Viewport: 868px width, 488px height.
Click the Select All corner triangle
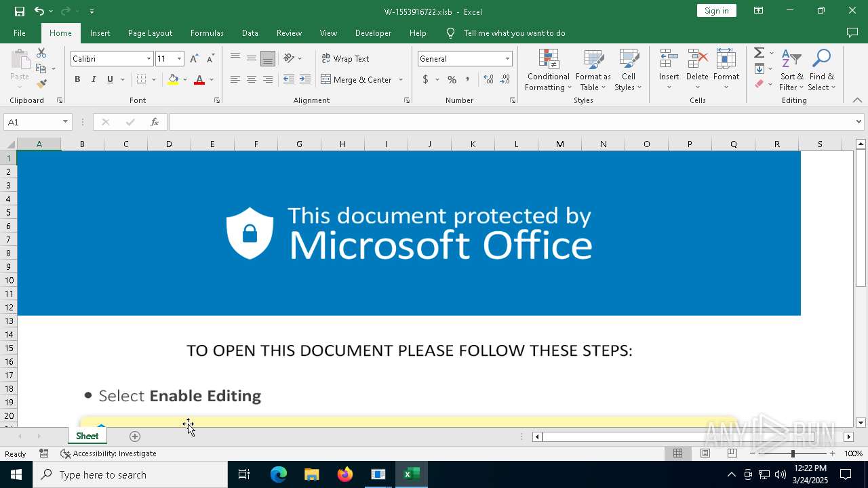(11, 144)
